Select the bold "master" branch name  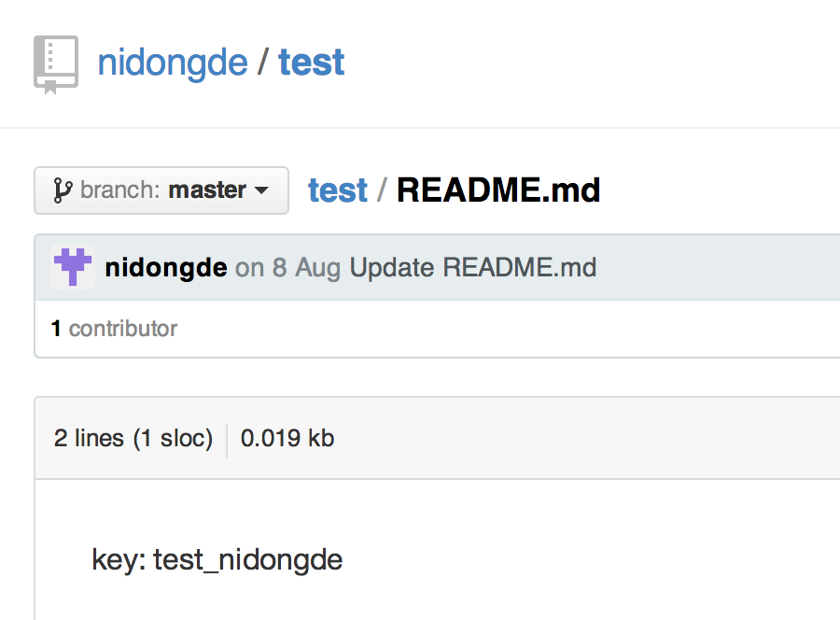207,190
